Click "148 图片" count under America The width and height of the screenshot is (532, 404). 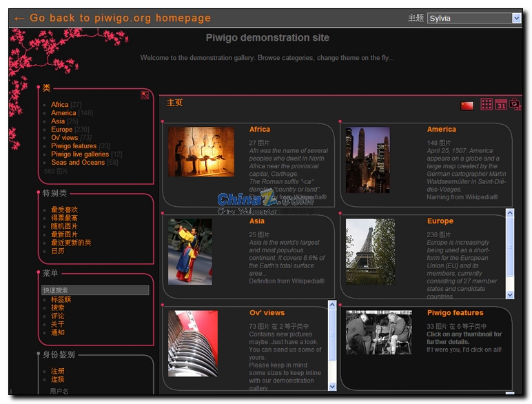439,143
